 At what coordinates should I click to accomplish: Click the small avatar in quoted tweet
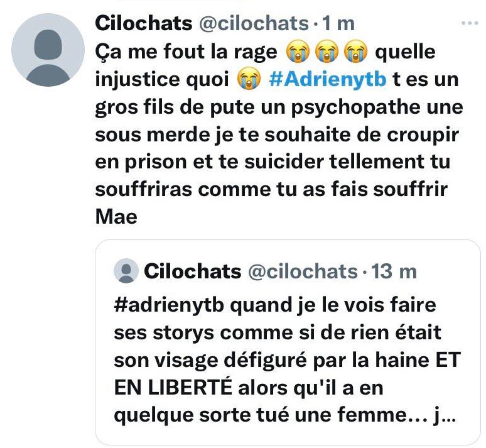(126, 271)
